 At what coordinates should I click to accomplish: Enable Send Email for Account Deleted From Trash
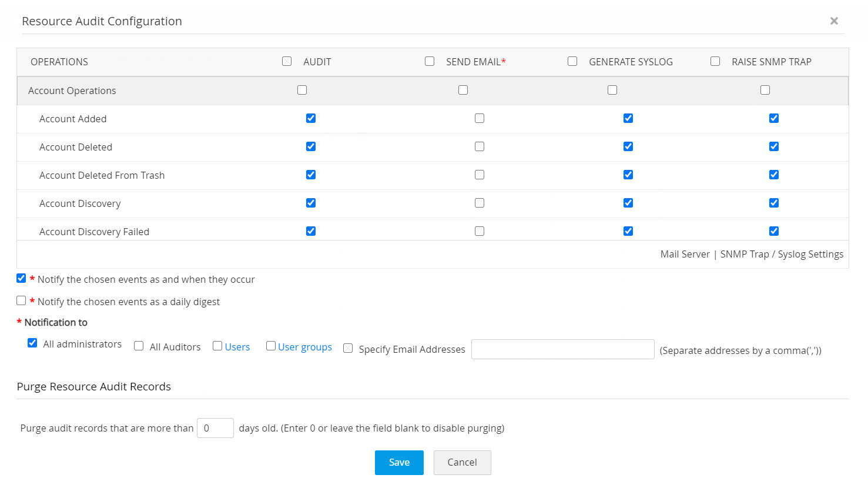480,175
